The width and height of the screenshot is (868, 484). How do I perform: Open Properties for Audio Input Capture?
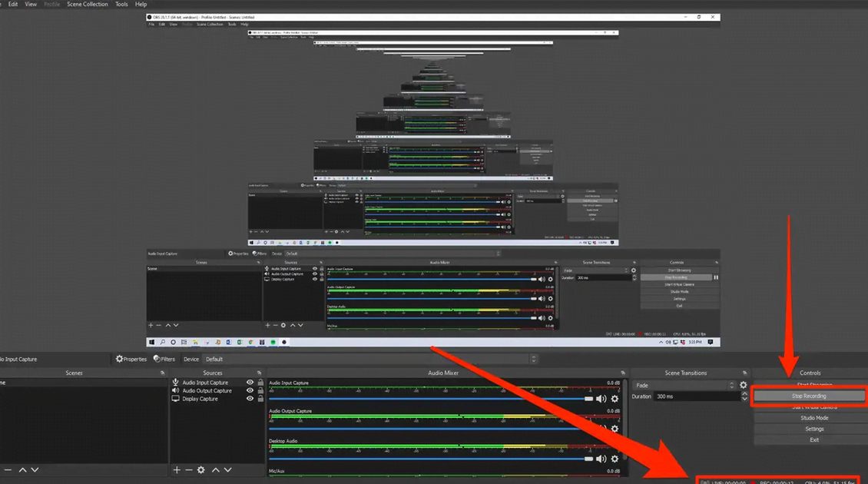131,359
